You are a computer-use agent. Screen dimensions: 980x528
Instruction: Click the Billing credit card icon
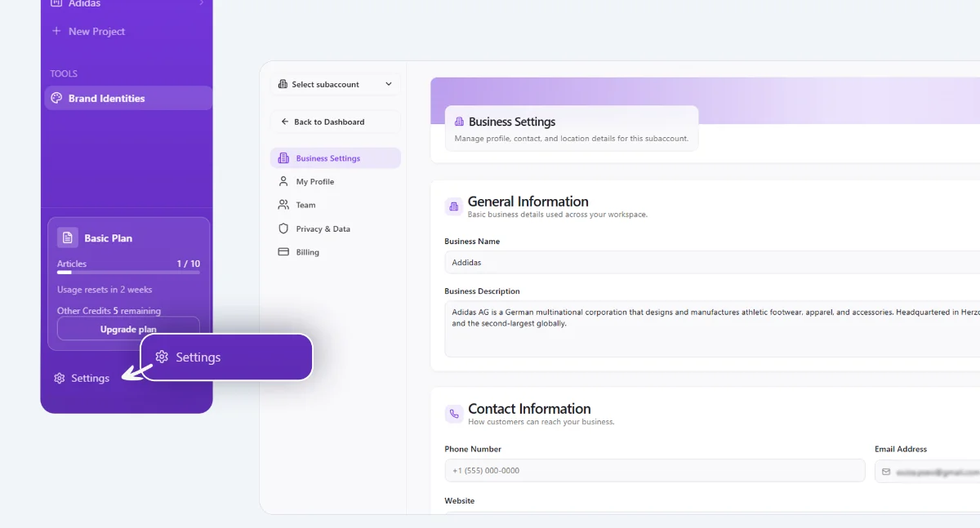coord(283,252)
